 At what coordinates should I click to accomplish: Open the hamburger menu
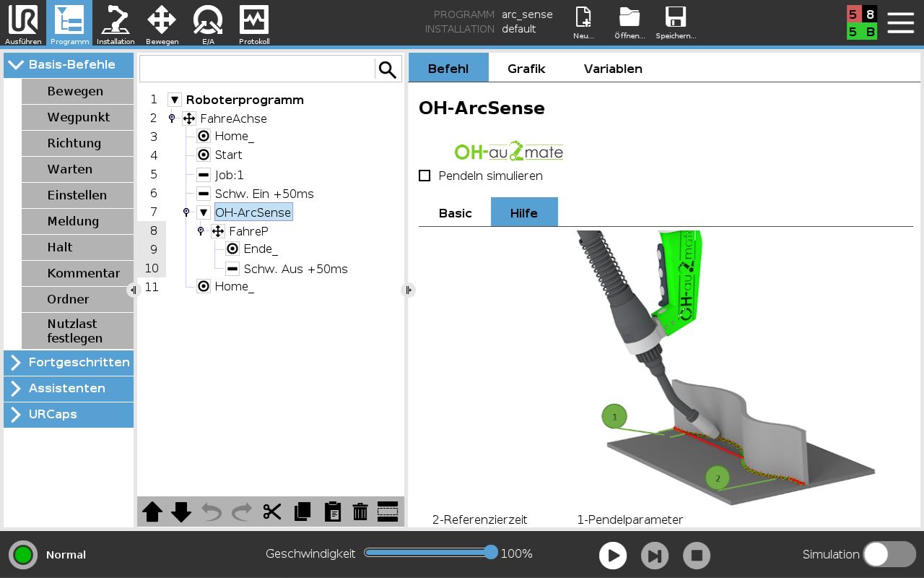tap(900, 22)
